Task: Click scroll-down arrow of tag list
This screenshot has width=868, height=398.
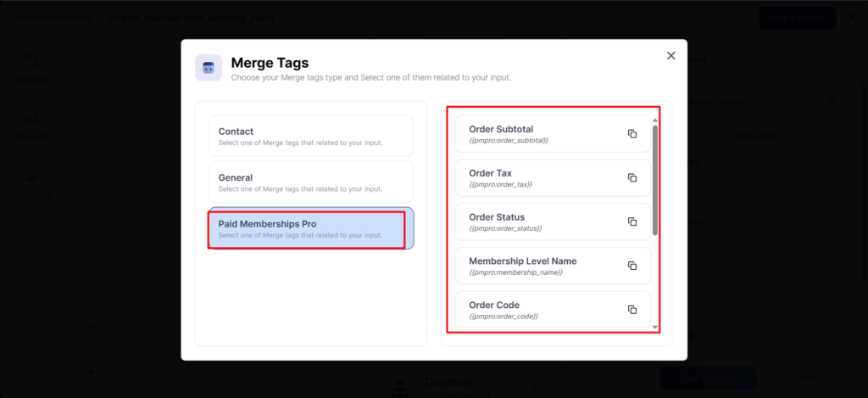Action: tap(655, 327)
